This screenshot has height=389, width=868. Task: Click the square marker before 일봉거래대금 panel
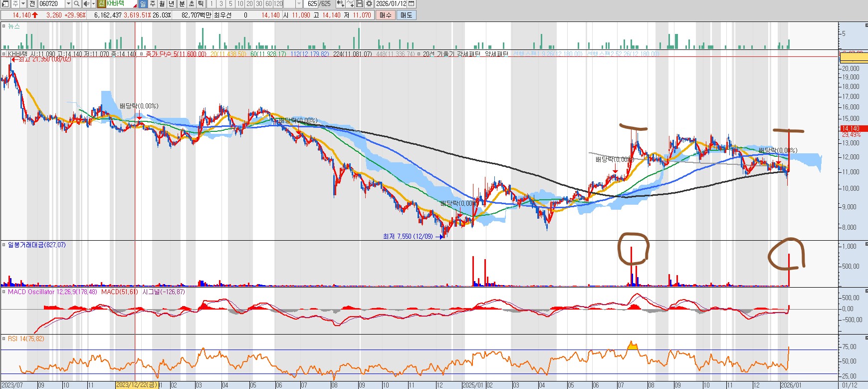[4, 245]
